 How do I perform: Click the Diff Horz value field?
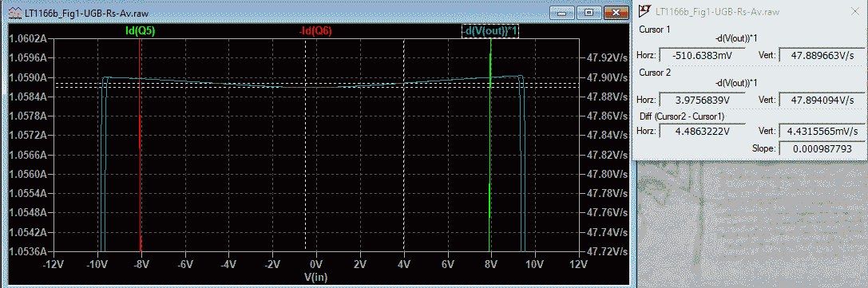(x=702, y=132)
